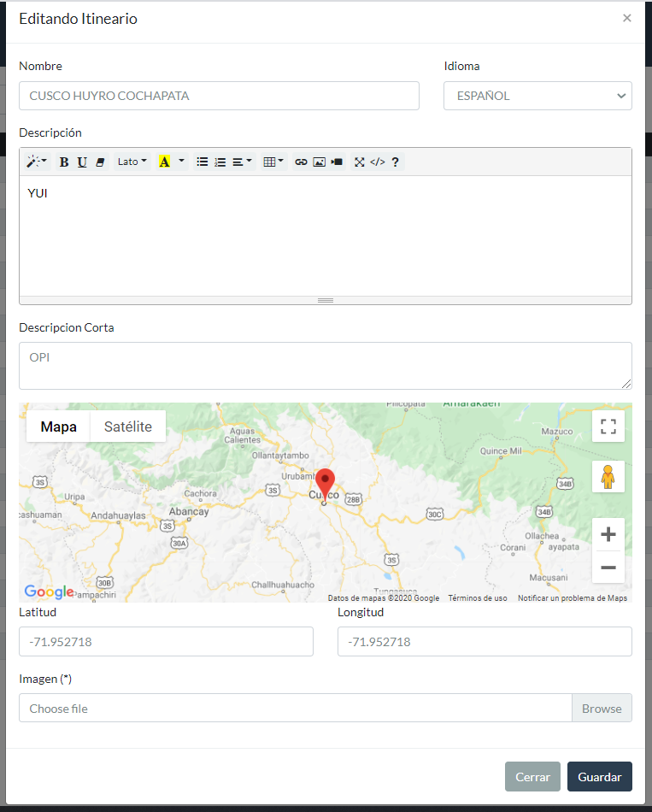
Task: Insert an unordered bullet list
Action: pos(203,162)
